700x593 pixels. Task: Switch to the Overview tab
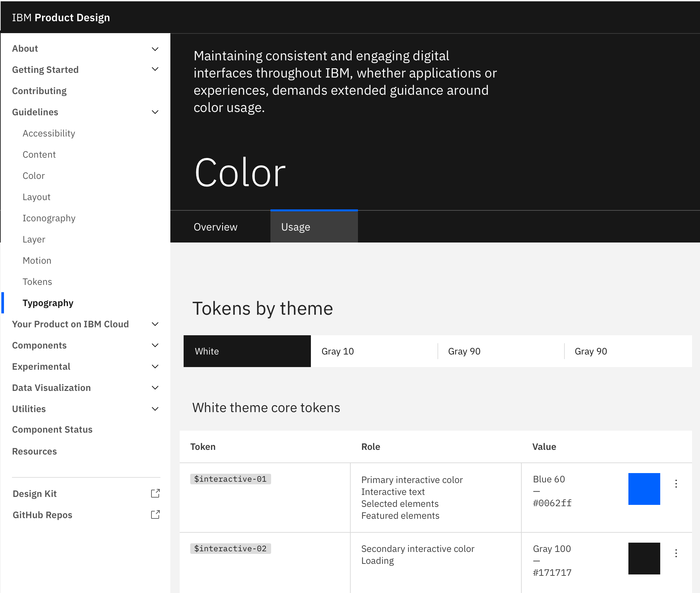pyautogui.click(x=215, y=227)
